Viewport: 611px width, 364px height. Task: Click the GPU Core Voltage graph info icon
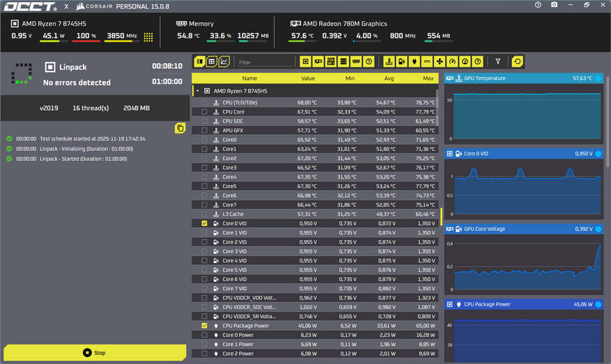coord(598,229)
